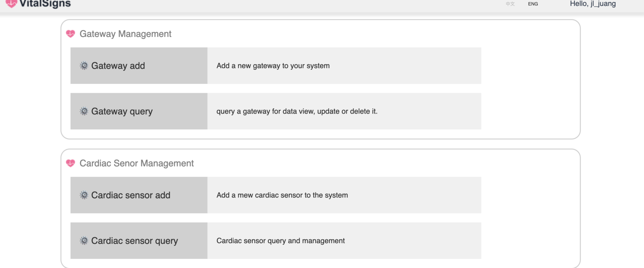Viewport: 644px width, 268px height.
Task: Click "Cardiac sensor query and management" description
Action: pos(280,241)
